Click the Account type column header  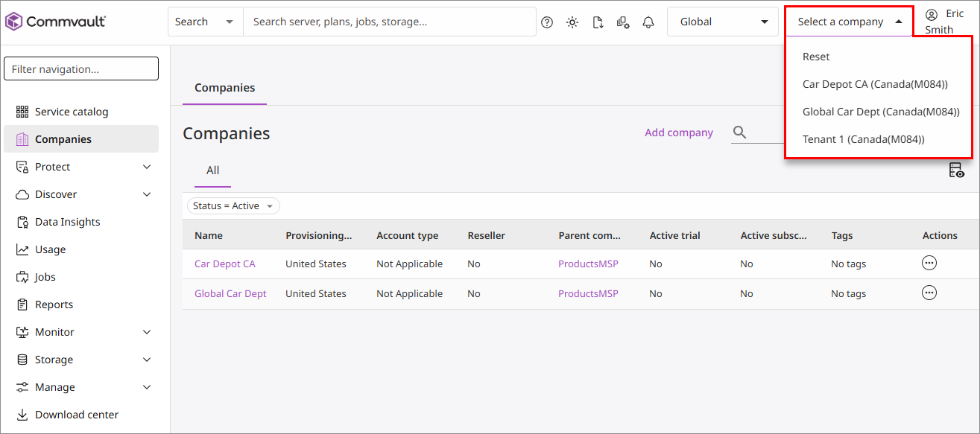pyautogui.click(x=407, y=235)
